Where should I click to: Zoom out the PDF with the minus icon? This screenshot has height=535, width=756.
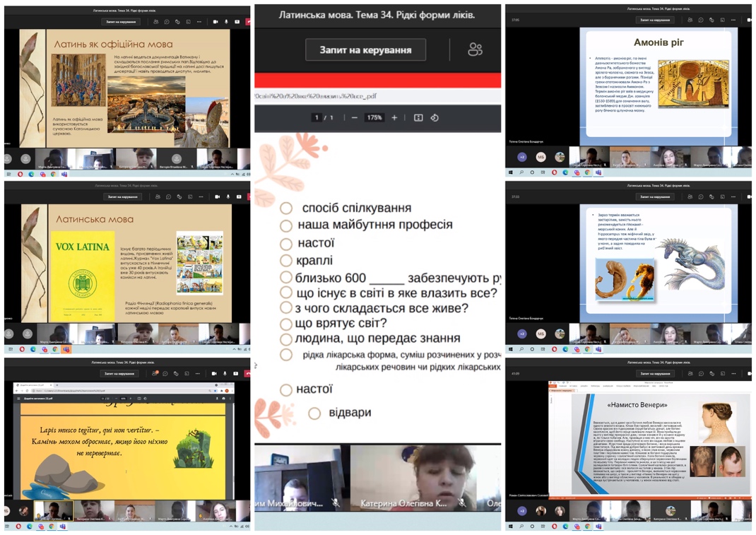pyautogui.click(x=355, y=118)
